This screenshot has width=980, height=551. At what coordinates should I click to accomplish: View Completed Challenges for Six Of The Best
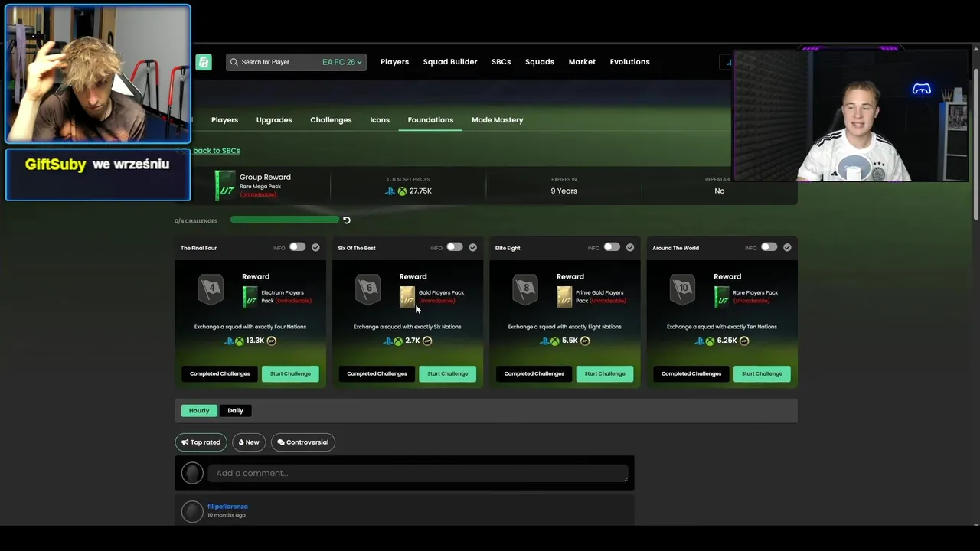coord(377,374)
